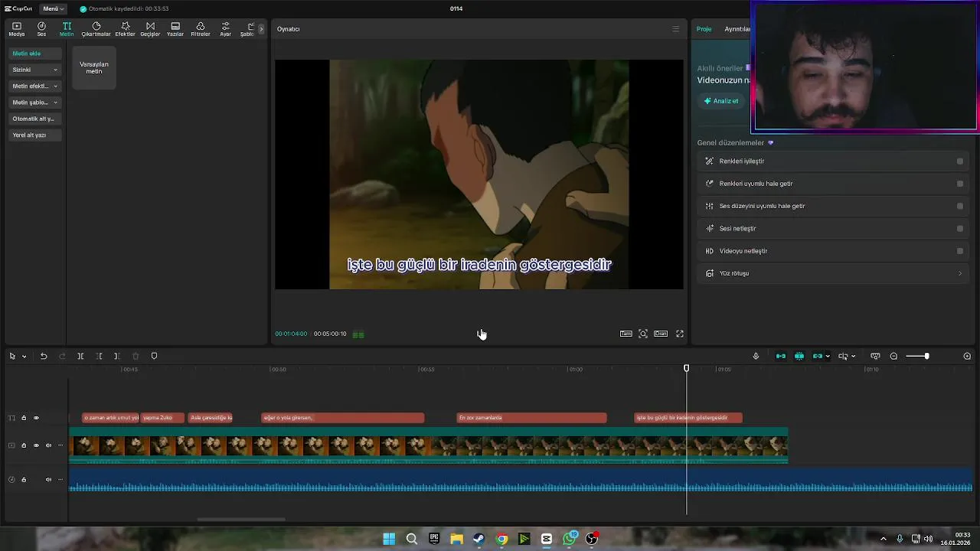The height and width of the screenshot is (551, 980).
Task: Delete the selected clip
Action: pos(136,356)
